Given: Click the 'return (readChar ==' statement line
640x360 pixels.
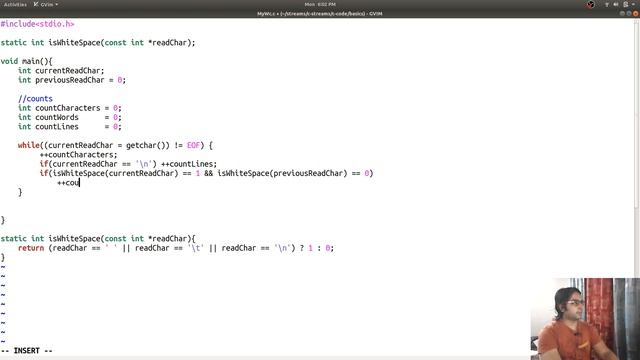Looking at the screenshot, I should point(176,248).
